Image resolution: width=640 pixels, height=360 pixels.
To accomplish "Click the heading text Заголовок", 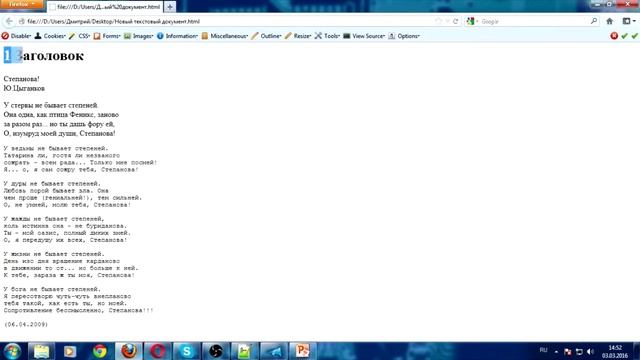I will 50,56.
